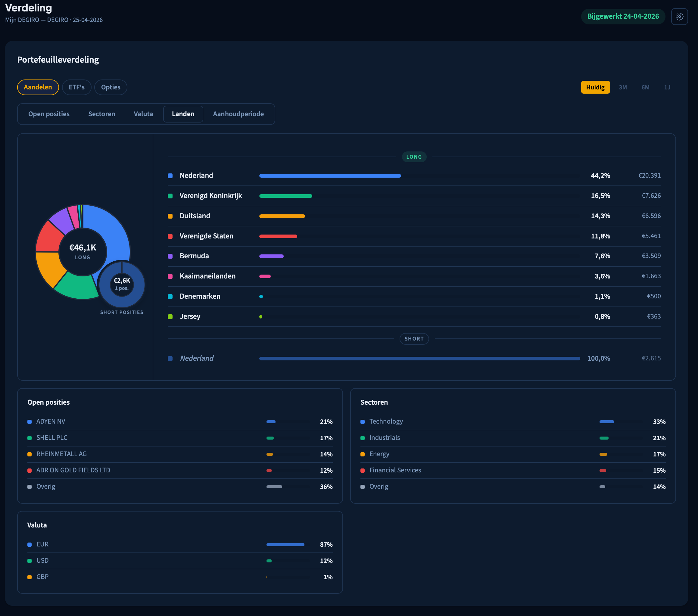Viewport: 698px width, 616px height.
Task: Switch to the Opties filter pill
Action: coord(111,87)
